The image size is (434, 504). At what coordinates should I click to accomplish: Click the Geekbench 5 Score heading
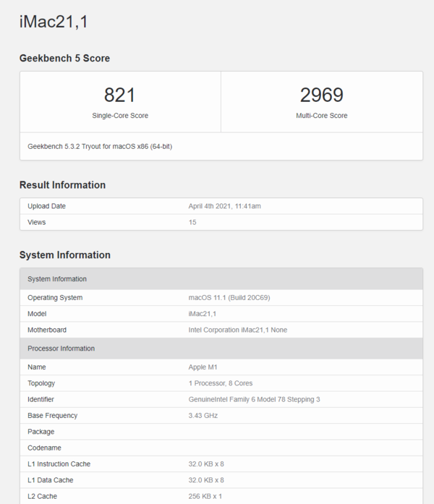[x=64, y=58]
